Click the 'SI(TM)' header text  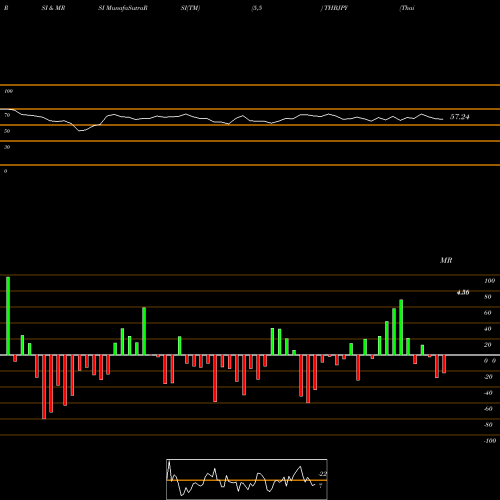click(x=190, y=8)
